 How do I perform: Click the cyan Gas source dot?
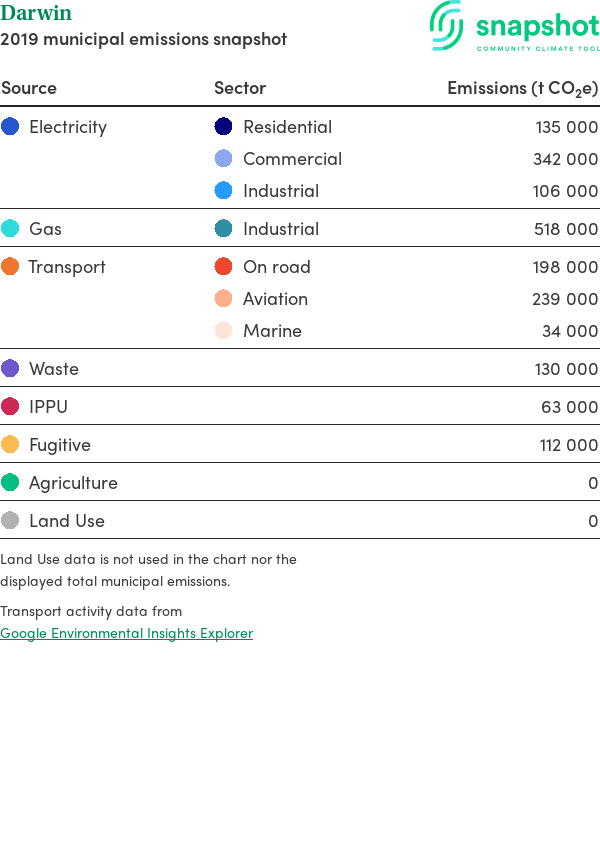(x=10, y=228)
